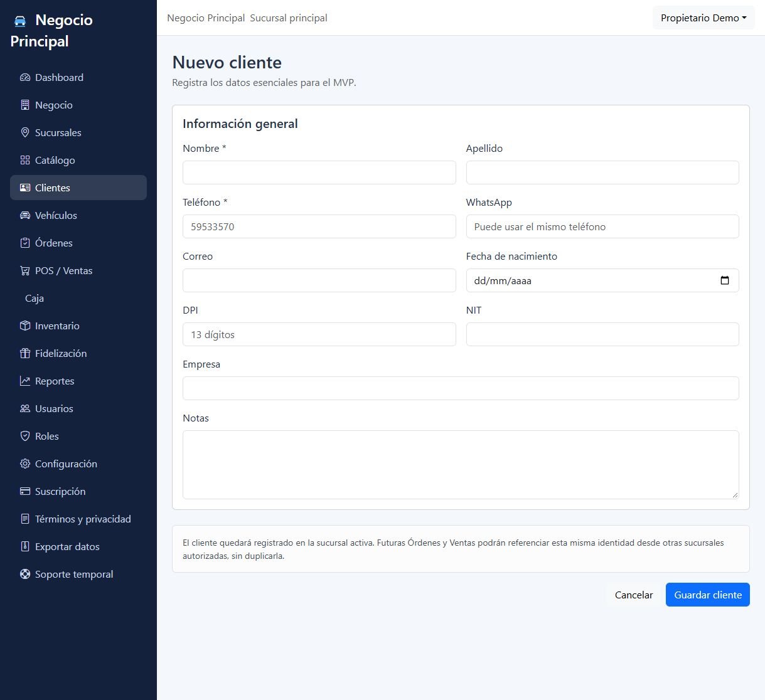Click into the NIT field
This screenshot has width=765, height=700.
(602, 334)
